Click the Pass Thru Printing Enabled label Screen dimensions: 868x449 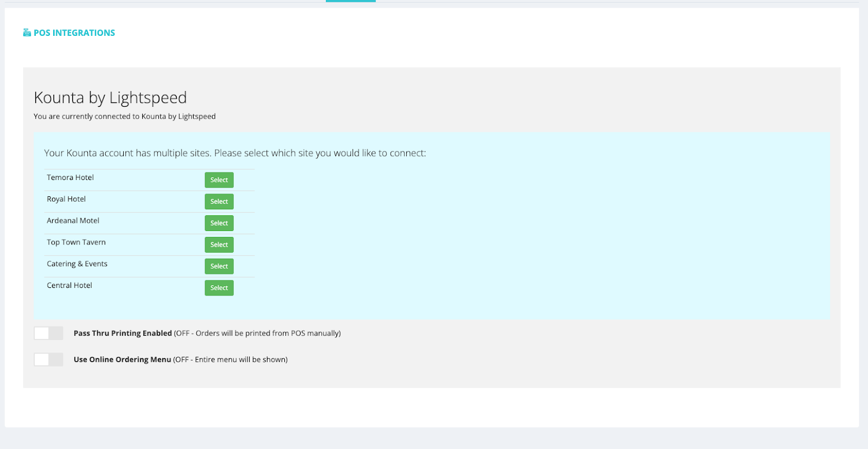tap(123, 333)
